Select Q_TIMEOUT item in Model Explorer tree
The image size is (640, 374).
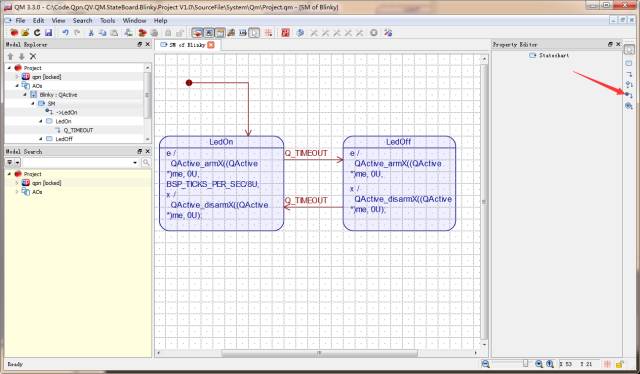(x=78, y=130)
